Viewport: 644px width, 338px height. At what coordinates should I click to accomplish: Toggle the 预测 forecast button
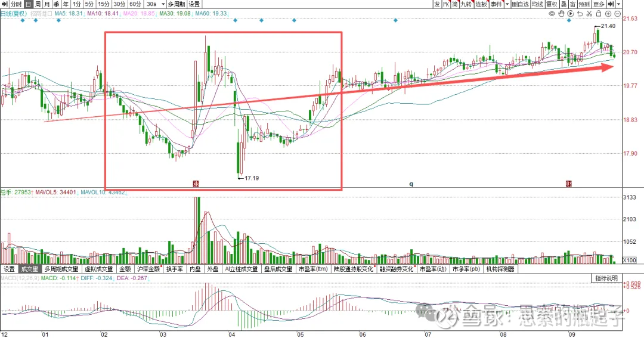[x=584, y=4]
